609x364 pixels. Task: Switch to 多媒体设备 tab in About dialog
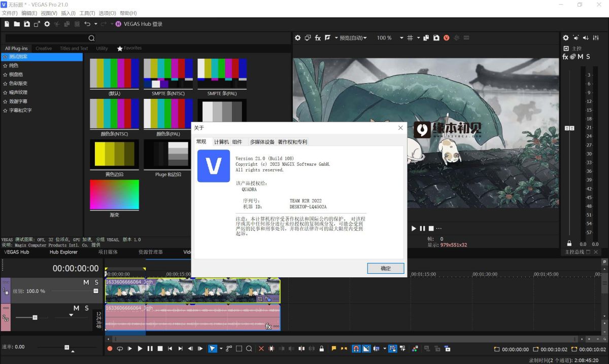262,142
